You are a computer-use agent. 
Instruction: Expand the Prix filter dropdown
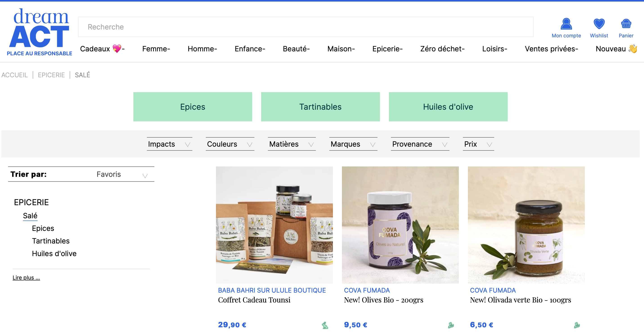(478, 144)
